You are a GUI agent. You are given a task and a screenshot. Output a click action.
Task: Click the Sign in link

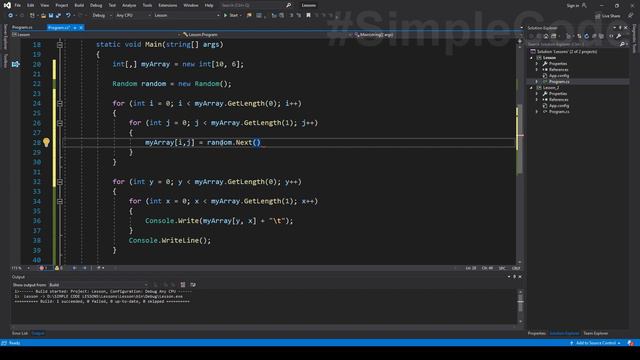point(573,5)
